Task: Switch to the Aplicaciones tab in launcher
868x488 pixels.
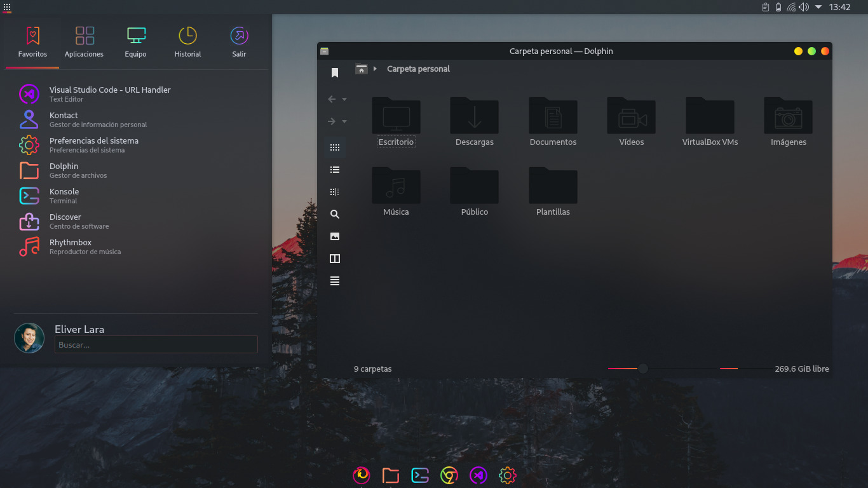Action: 84,42
